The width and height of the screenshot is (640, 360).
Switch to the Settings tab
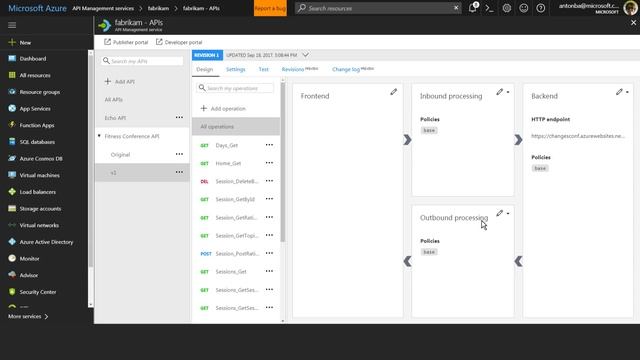pyautogui.click(x=236, y=69)
